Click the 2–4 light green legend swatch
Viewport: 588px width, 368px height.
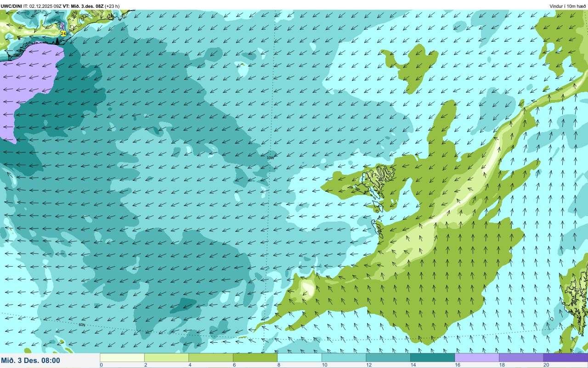[166, 357]
